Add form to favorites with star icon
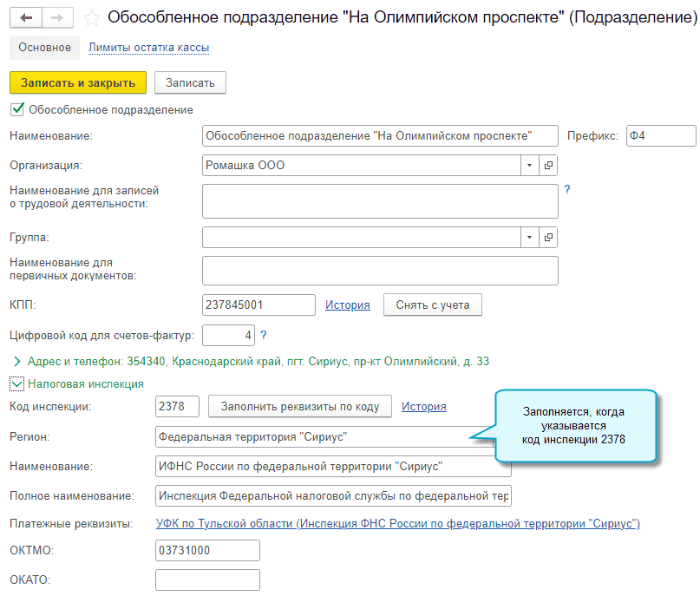 [x=90, y=17]
